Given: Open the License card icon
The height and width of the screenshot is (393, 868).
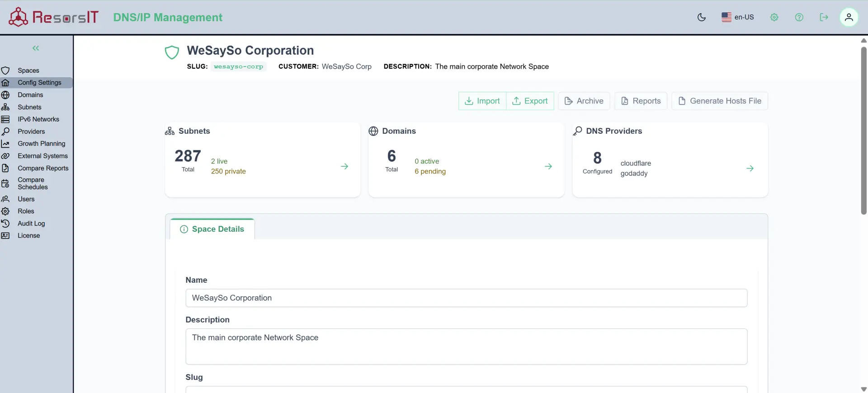Looking at the screenshot, I should (x=5, y=235).
